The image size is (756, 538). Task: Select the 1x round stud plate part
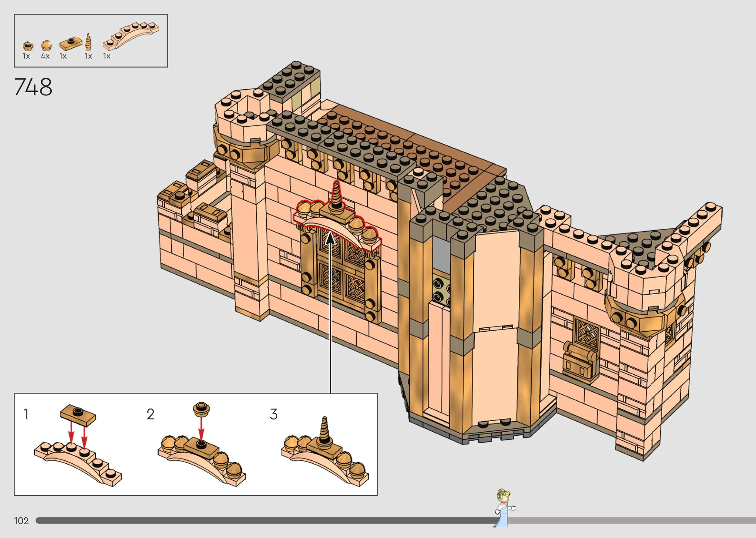coord(28,46)
